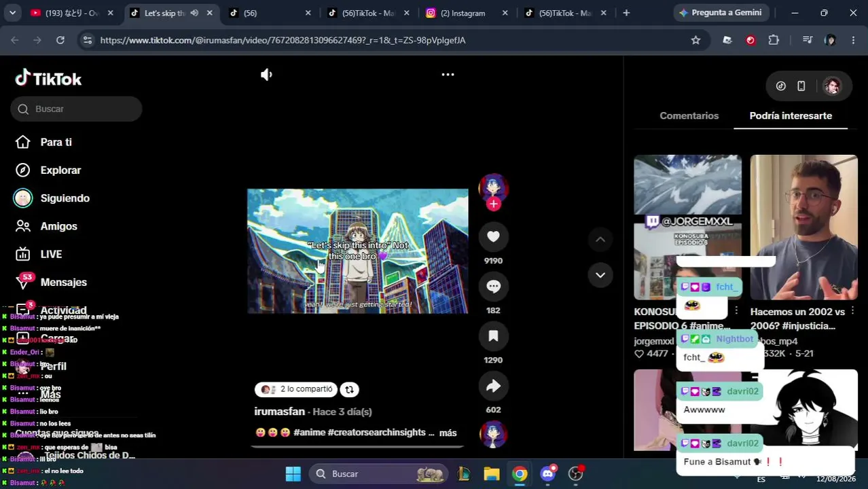The image size is (868, 489).
Task: Open Chrome's tab search dropdown arrow
Action: [x=12, y=13]
